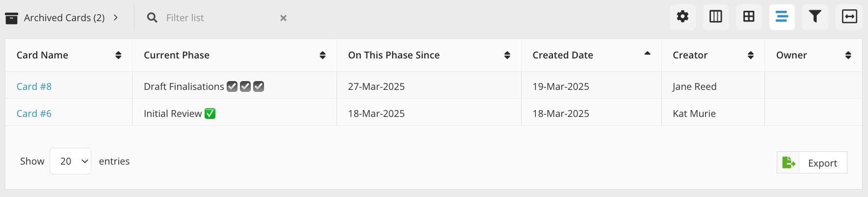Screen dimensions: 868x197
Task: Sort by the On This Phase Since column
Action: 507,56
